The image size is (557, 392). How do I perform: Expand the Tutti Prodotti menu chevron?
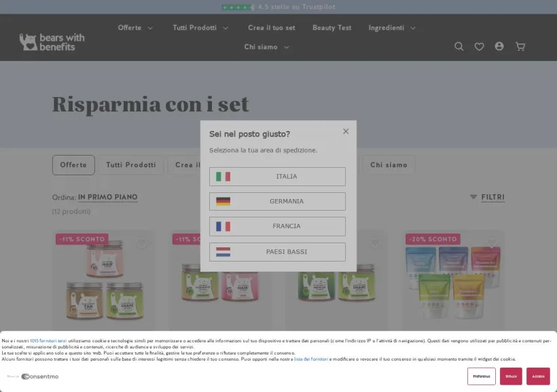pyautogui.click(x=226, y=28)
